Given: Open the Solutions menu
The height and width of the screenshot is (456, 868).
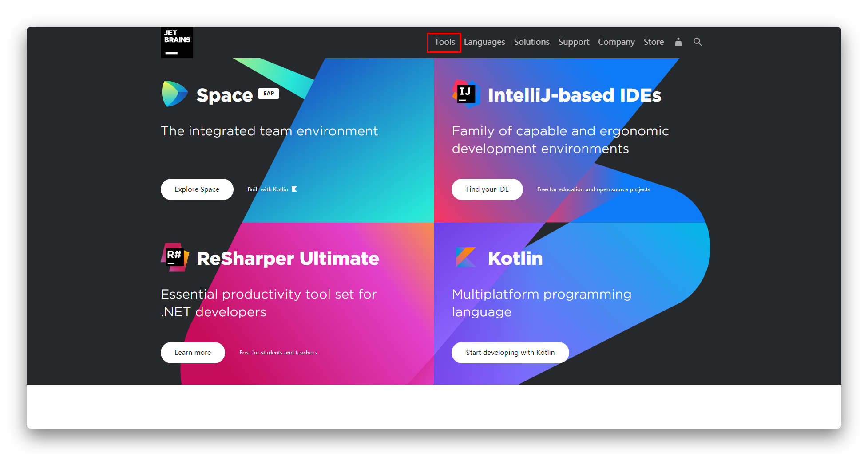Looking at the screenshot, I should (x=531, y=42).
